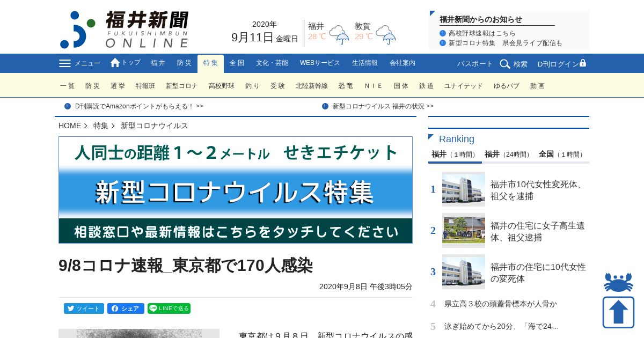The image size is (644, 338).
Task: Click the crab mascot icon
Action: coord(618,282)
